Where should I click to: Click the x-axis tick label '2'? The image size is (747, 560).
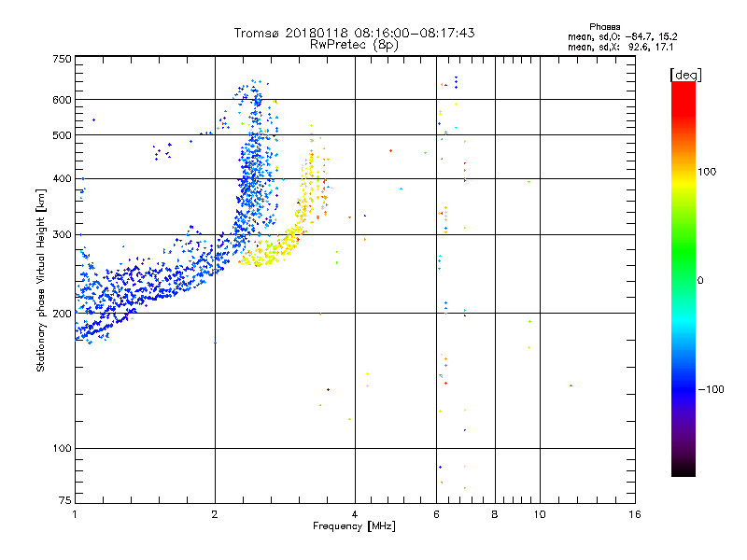coord(215,514)
